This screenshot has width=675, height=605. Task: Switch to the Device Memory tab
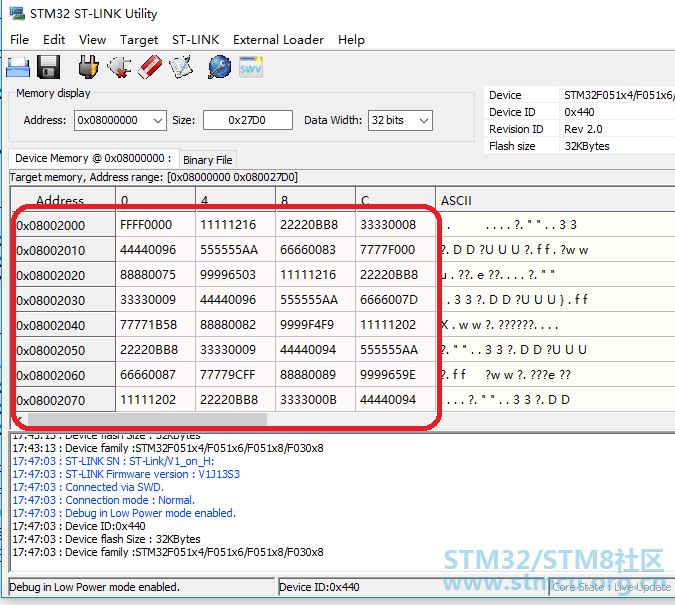[93, 158]
